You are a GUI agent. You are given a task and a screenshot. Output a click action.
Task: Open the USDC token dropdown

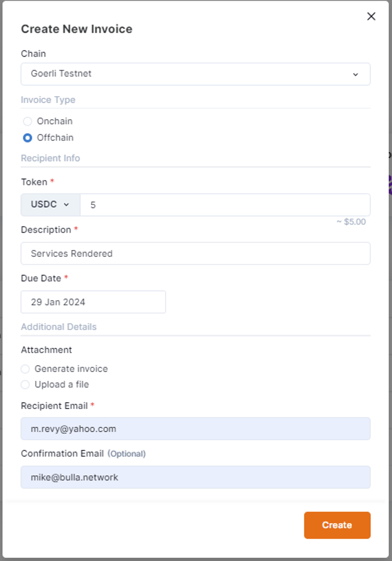(x=50, y=204)
